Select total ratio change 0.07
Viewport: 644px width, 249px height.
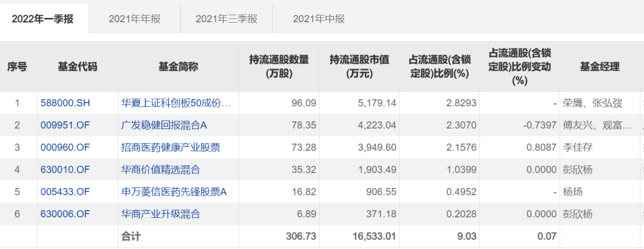coord(547,236)
